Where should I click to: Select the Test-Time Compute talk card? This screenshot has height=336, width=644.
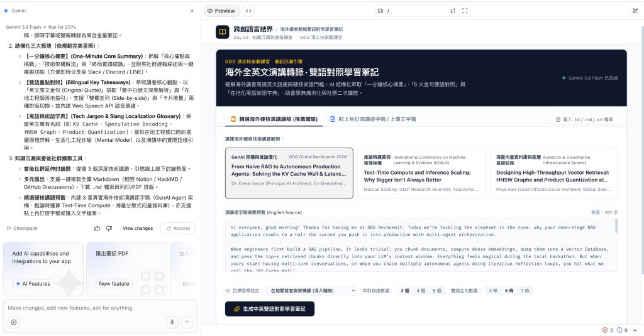(421, 173)
